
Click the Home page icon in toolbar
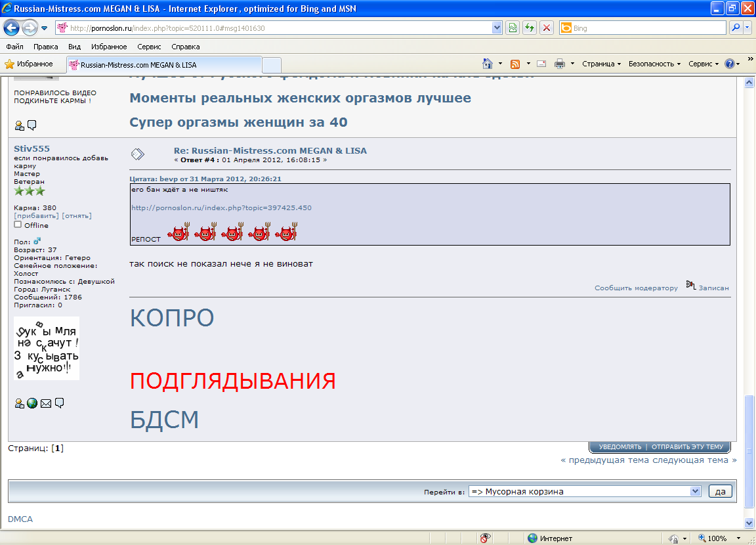488,64
